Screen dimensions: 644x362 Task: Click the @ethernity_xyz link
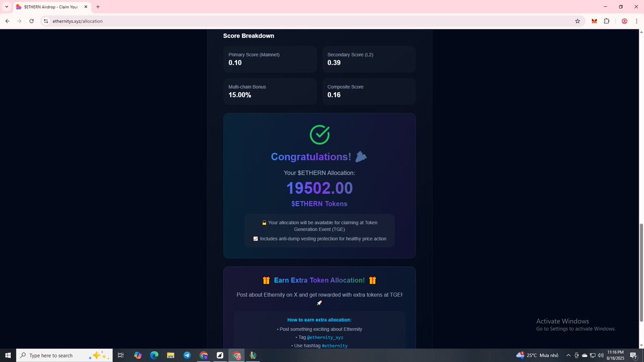[x=325, y=337]
